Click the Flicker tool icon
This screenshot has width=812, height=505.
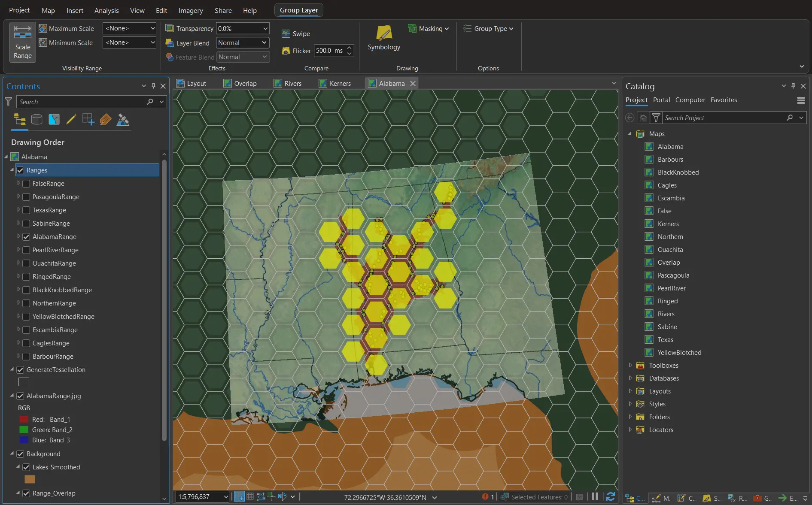pos(286,51)
